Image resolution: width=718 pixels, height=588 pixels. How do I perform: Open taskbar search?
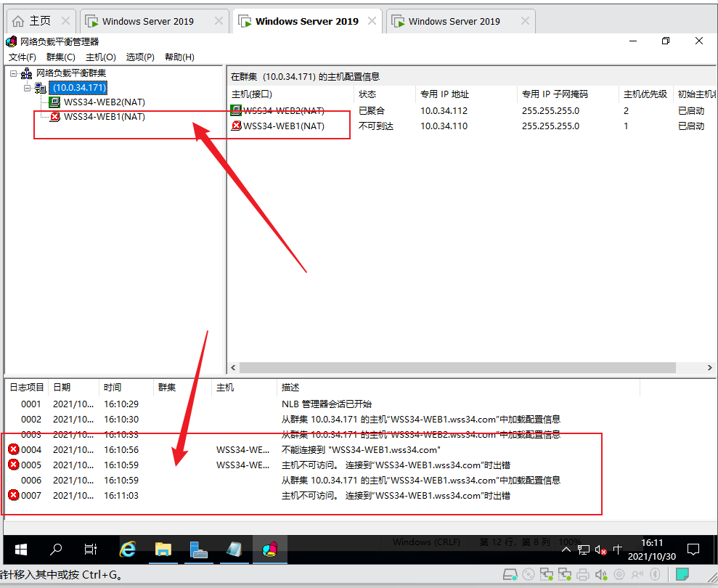click(56, 550)
